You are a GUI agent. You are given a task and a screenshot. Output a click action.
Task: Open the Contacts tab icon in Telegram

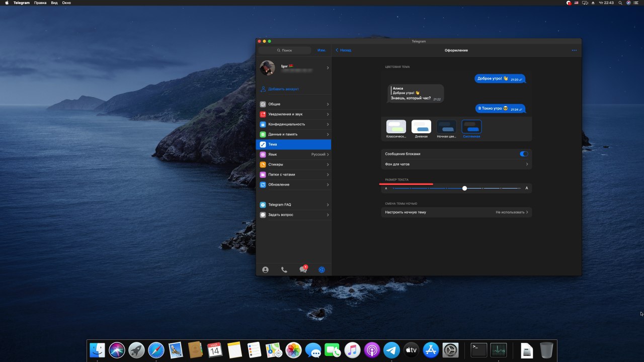coord(265,269)
